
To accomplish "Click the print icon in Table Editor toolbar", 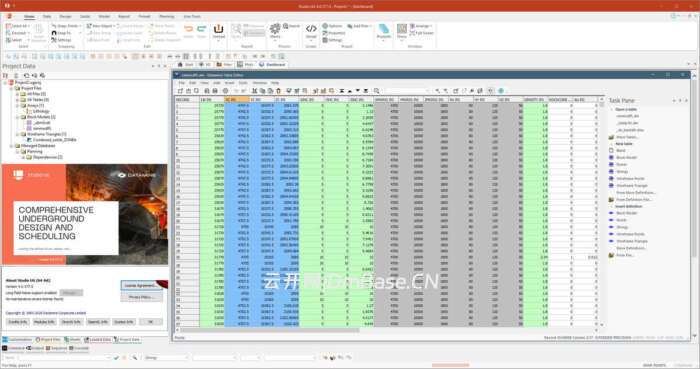I will [x=215, y=91].
